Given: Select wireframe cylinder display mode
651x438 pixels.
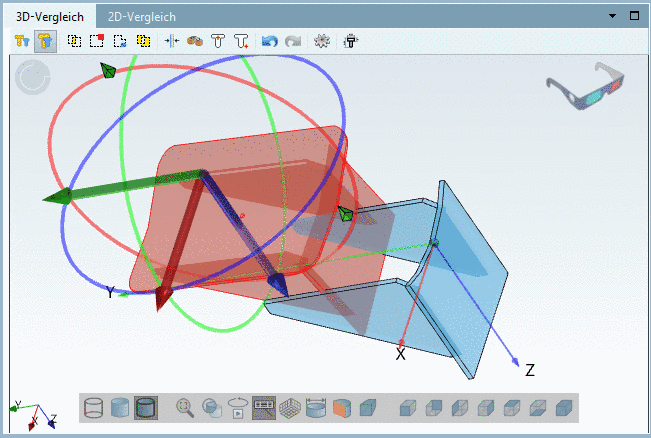Looking at the screenshot, I should (x=93, y=408).
